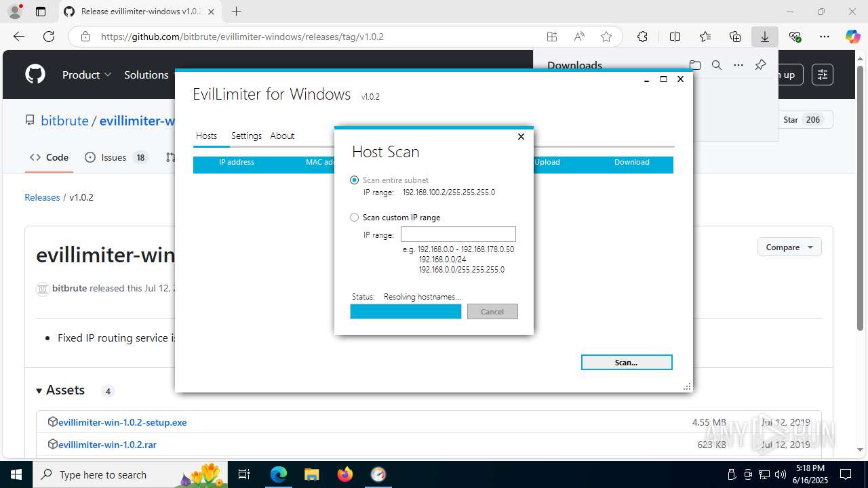
Task: Open File Explorer from the taskbar
Action: click(311, 474)
